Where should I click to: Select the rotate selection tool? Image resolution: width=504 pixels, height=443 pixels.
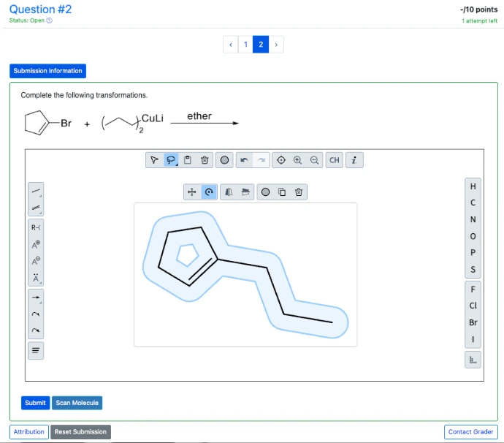pyautogui.click(x=209, y=192)
